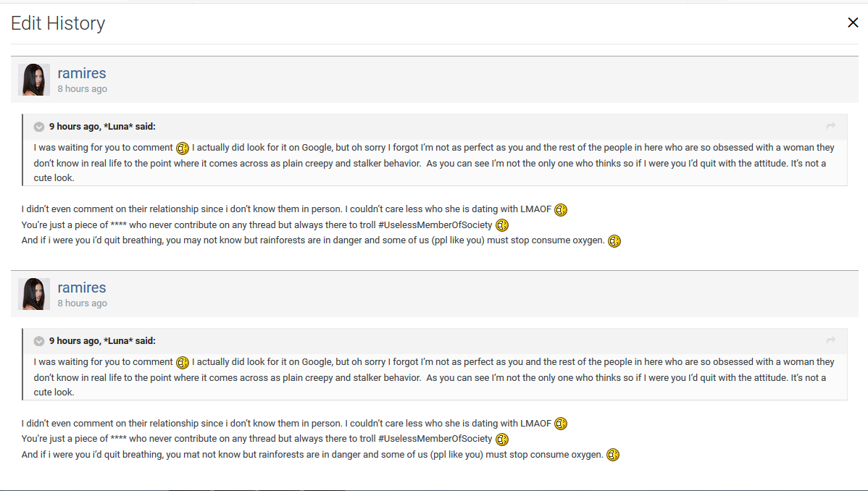Click laughing emoji inside first quoted text
The height and width of the screenshot is (491, 868).
(x=183, y=148)
